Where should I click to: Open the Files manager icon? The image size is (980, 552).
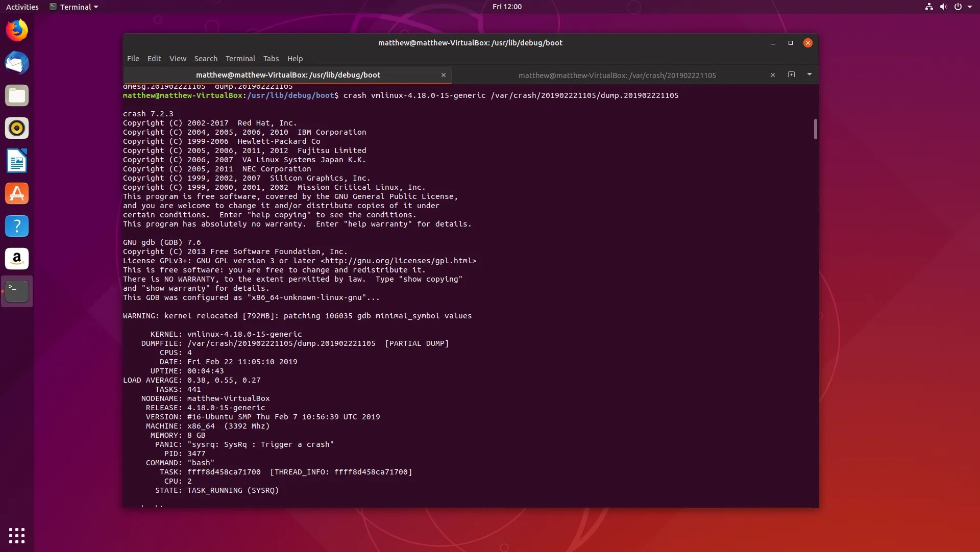(17, 96)
